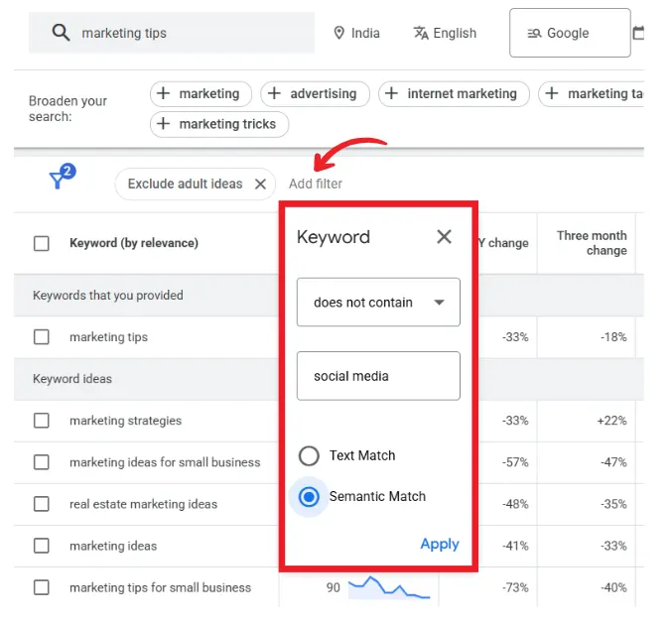The width and height of the screenshot is (672, 625).
Task: Click Add filter link
Action: click(x=316, y=184)
